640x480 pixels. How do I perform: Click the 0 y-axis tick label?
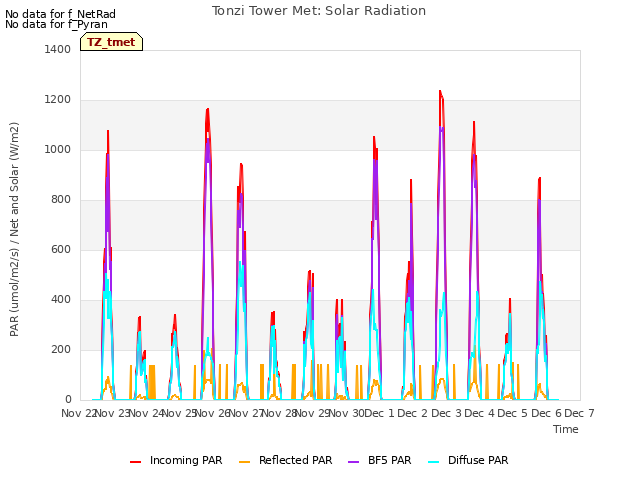pyautogui.click(x=68, y=400)
